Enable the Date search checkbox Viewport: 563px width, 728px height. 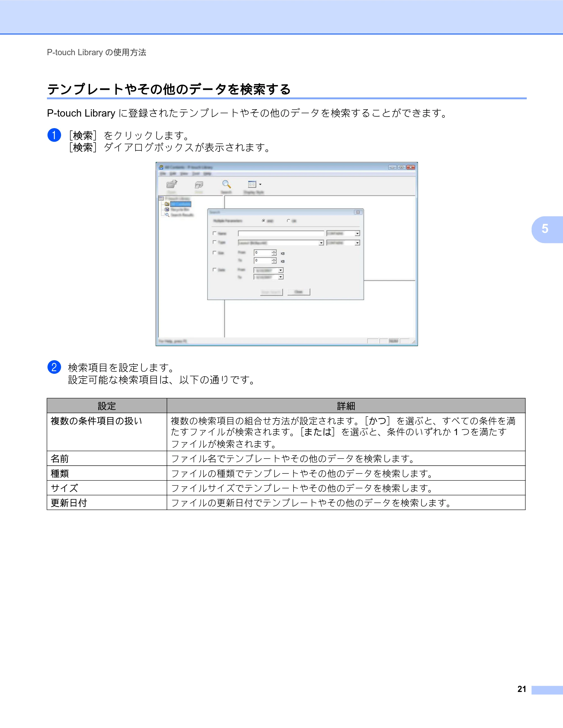[215, 270]
